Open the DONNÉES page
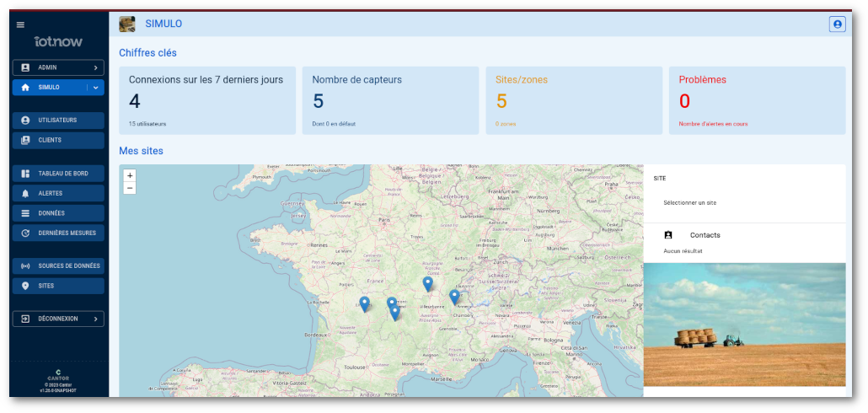The height and width of the screenshot is (413, 868). tap(58, 213)
